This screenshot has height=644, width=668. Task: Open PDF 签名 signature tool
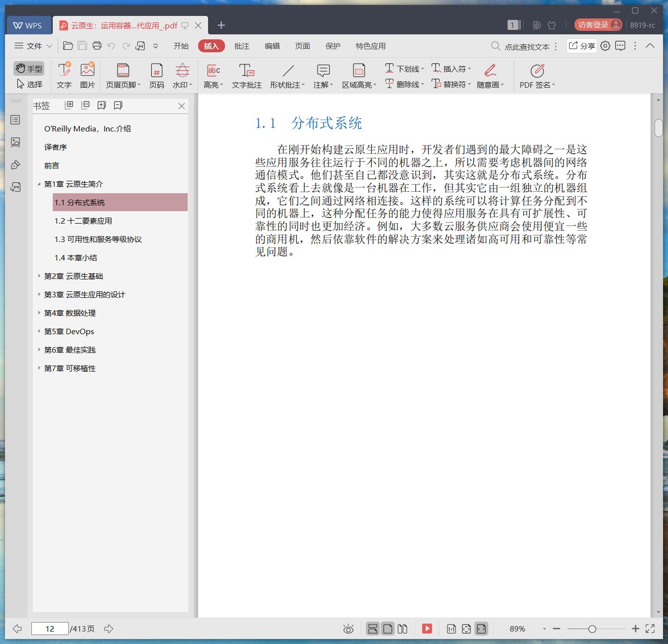click(537, 75)
